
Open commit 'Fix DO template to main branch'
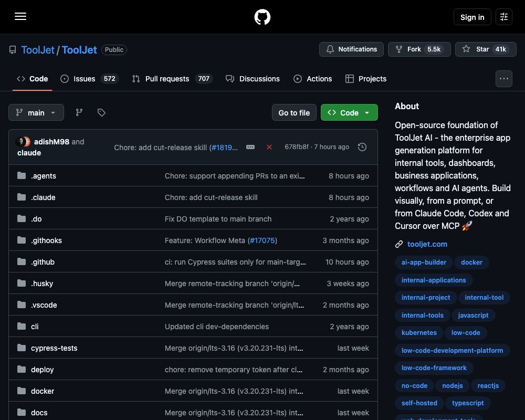218,219
